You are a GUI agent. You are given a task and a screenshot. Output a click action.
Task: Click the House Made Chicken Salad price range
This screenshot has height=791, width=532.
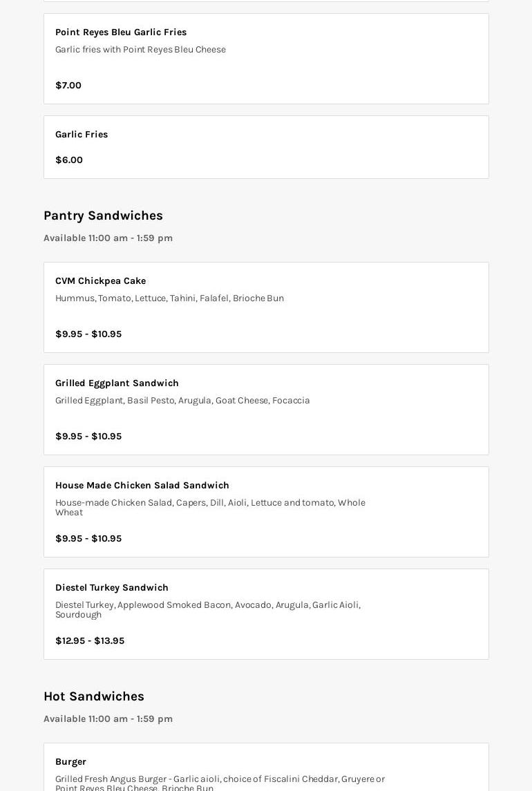(88, 539)
